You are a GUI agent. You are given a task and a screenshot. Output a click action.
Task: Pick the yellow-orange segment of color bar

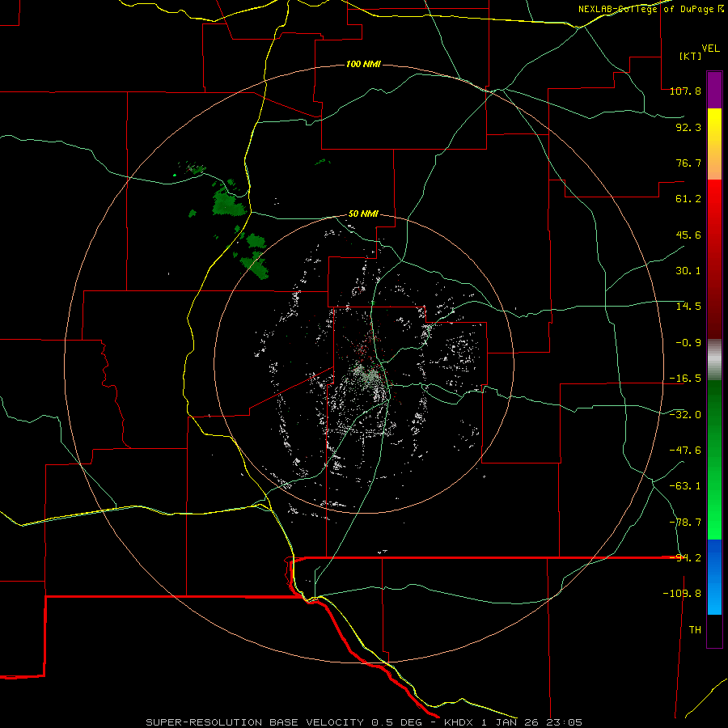pyautogui.click(x=714, y=144)
